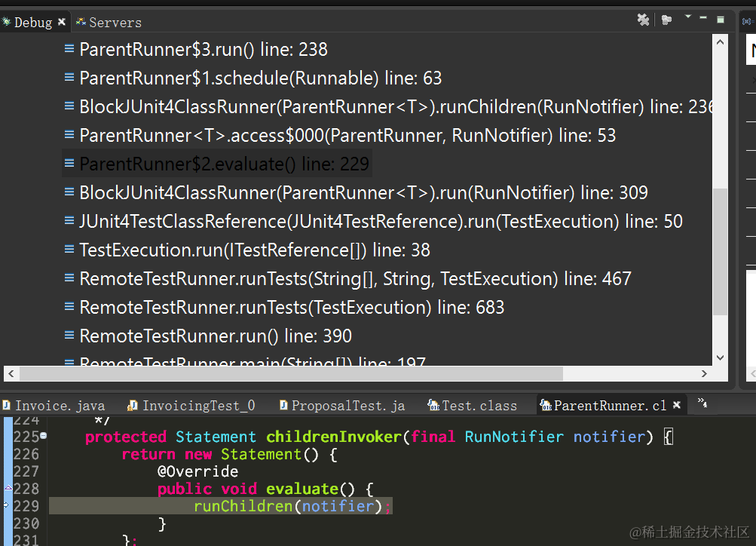Open the Debug view menu triangle
This screenshot has width=756, height=546.
pos(688,17)
